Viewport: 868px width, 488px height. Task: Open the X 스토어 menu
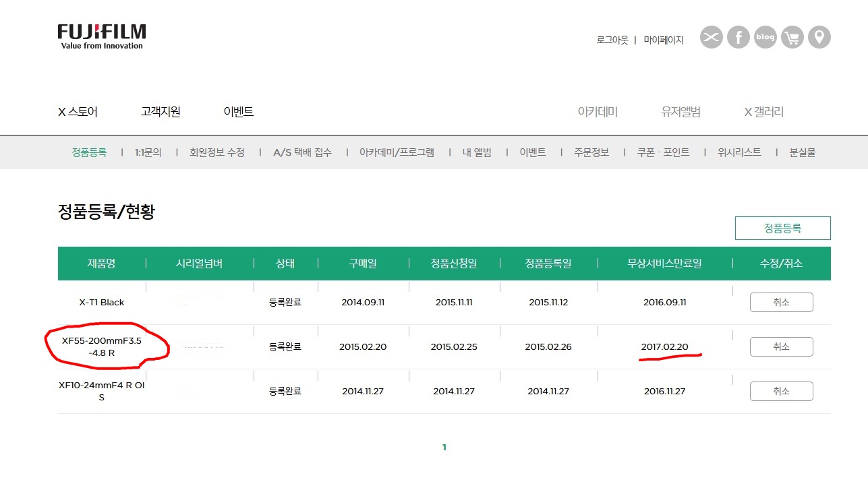pos(78,112)
